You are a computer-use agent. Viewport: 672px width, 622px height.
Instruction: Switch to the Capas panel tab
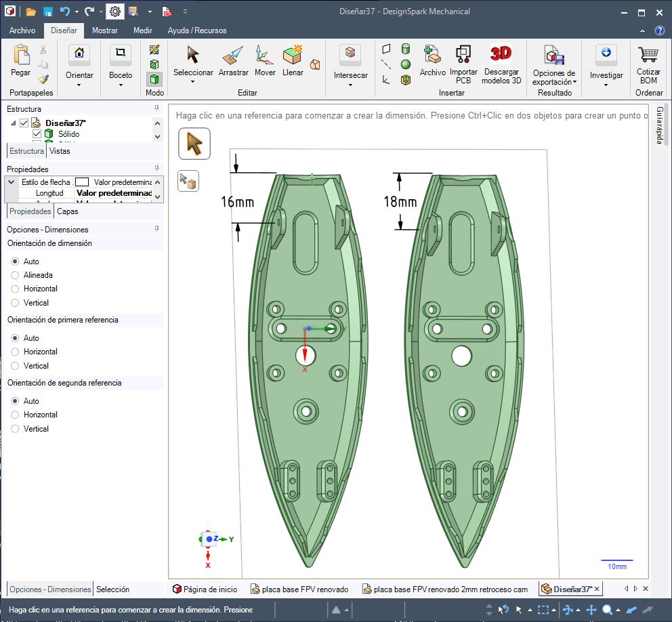[x=67, y=211]
